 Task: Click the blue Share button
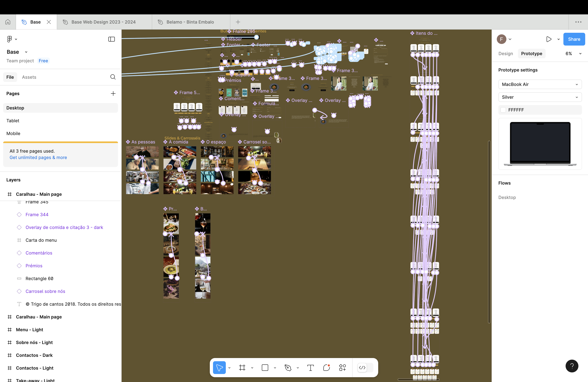[574, 39]
